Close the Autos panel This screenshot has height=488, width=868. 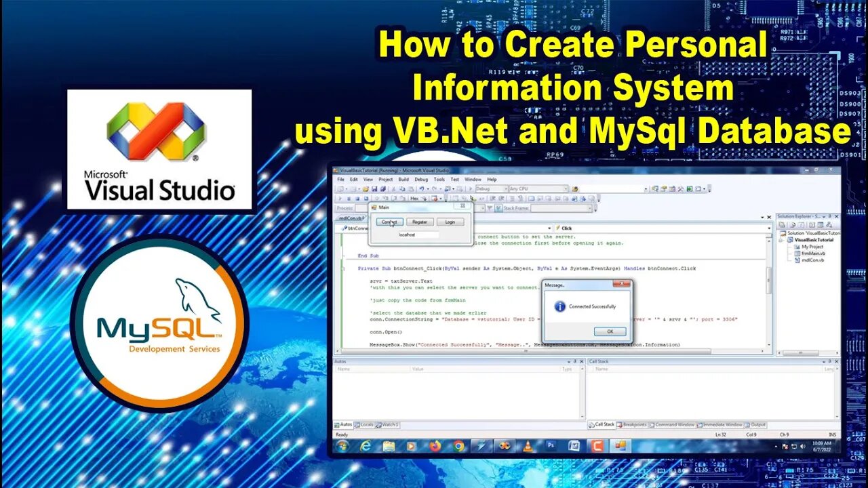pos(582,361)
